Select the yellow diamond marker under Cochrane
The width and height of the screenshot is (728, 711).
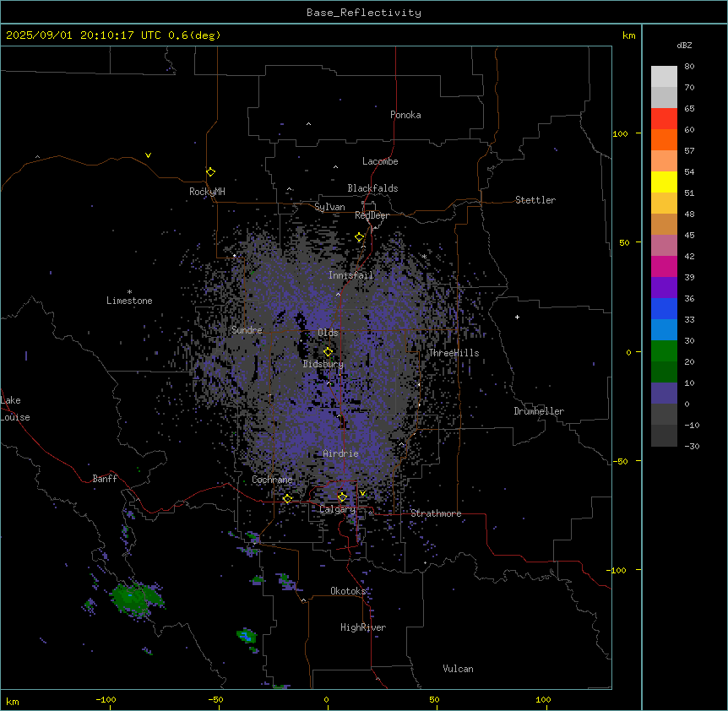tap(287, 498)
